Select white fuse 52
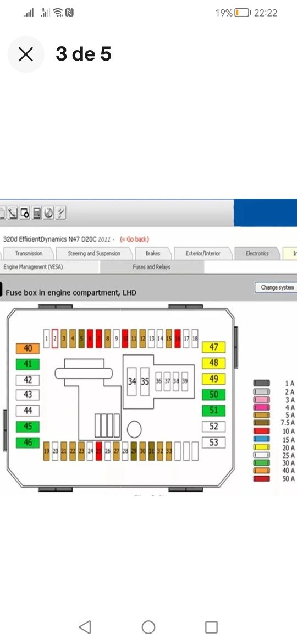This screenshot has width=297, height=644. pos(214,427)
